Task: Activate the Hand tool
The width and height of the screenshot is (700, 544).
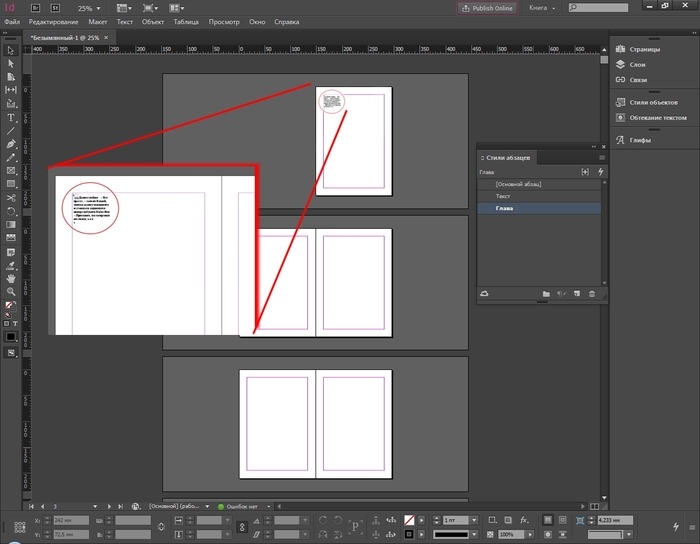Action: (x=11, y=278)
